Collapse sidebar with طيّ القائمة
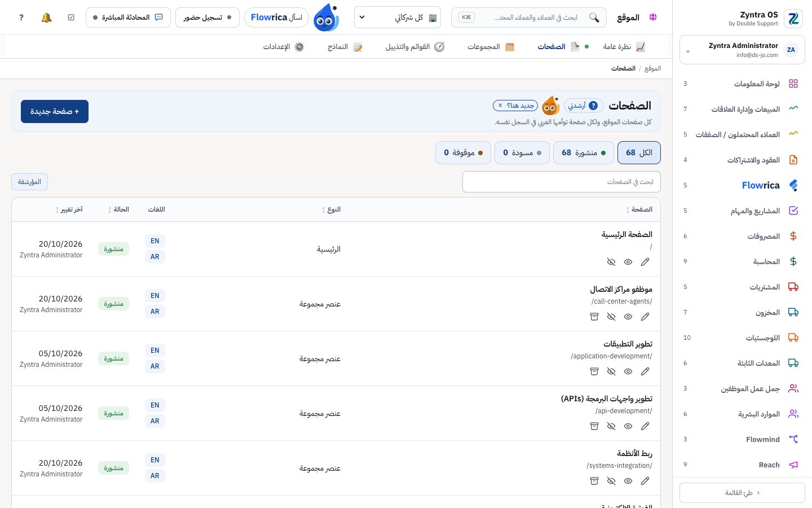Screen dimensions: 812x508 (x=742, y=493)
